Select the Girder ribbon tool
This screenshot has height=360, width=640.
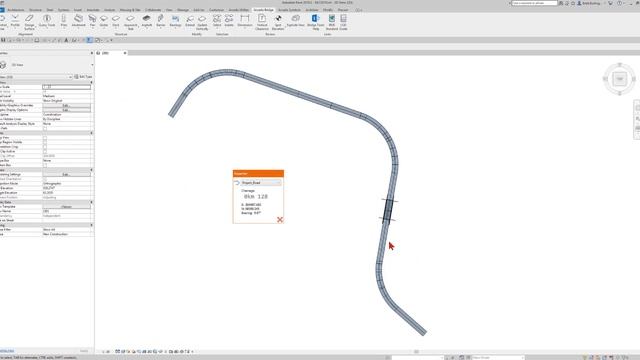tap(104, 21)
